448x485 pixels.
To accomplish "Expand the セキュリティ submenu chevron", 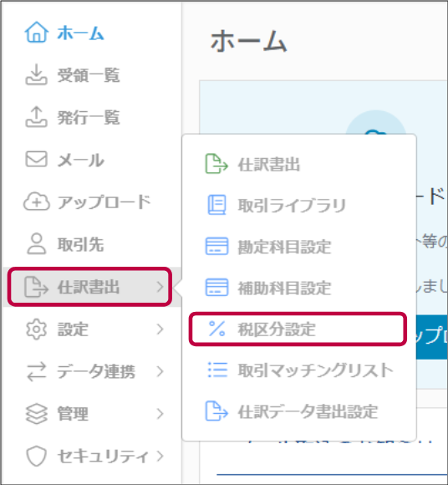I will [160, 456].
